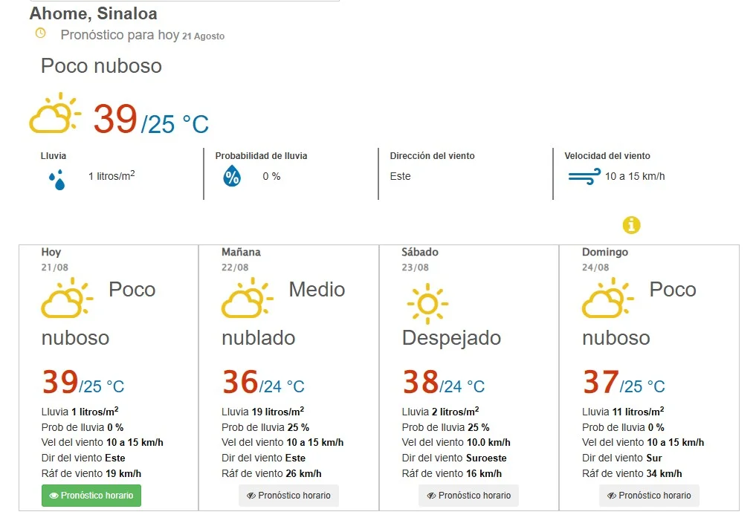Image resolution: width=756 pixels, height=532 pixels.
Task: Click the raindrops icon under Lluvia
Action: [57, 179]
